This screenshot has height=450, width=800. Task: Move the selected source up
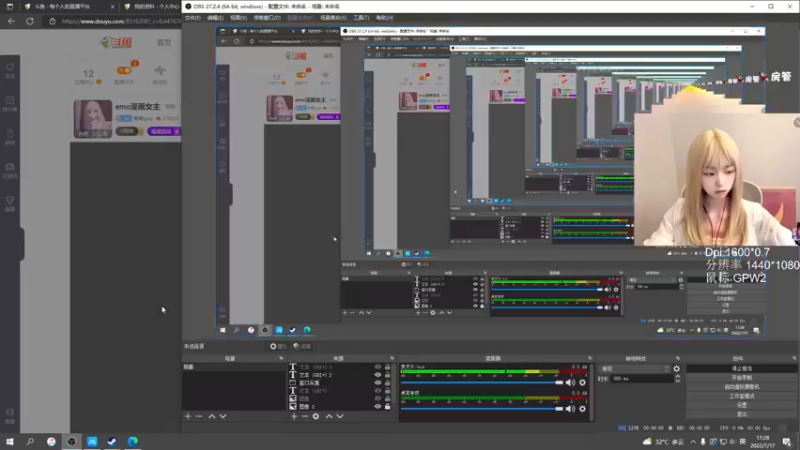329,416
